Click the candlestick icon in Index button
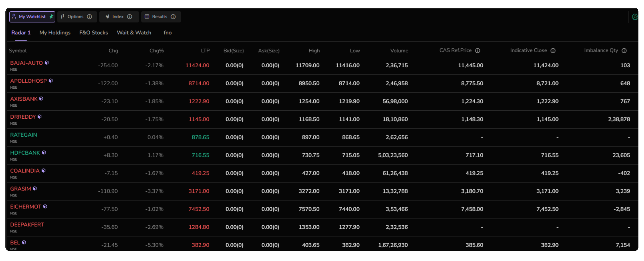644x261 pixels. [107, 17]
